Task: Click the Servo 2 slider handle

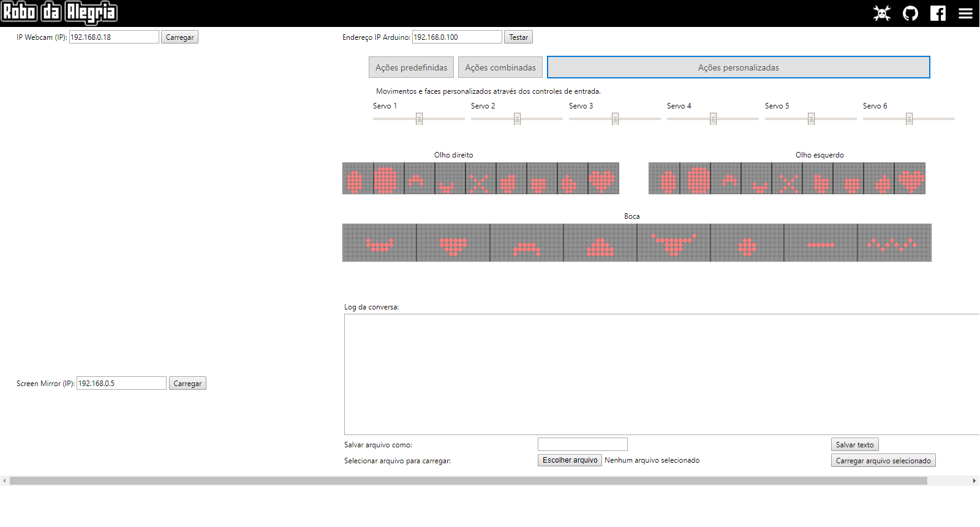Action: point(517,119)
